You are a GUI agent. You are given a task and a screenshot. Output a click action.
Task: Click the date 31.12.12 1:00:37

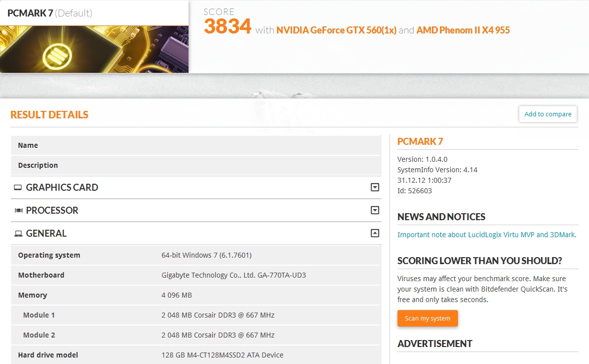pos(424,180)
